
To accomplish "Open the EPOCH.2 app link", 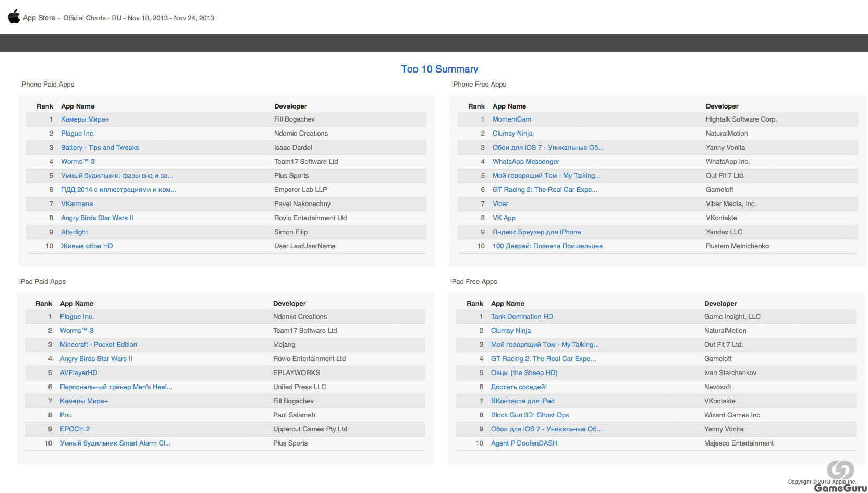I will tap(75, 429).
